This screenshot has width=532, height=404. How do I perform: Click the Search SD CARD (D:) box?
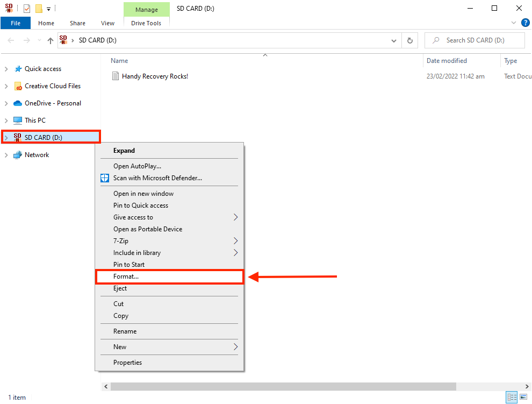tap(475, 40)
